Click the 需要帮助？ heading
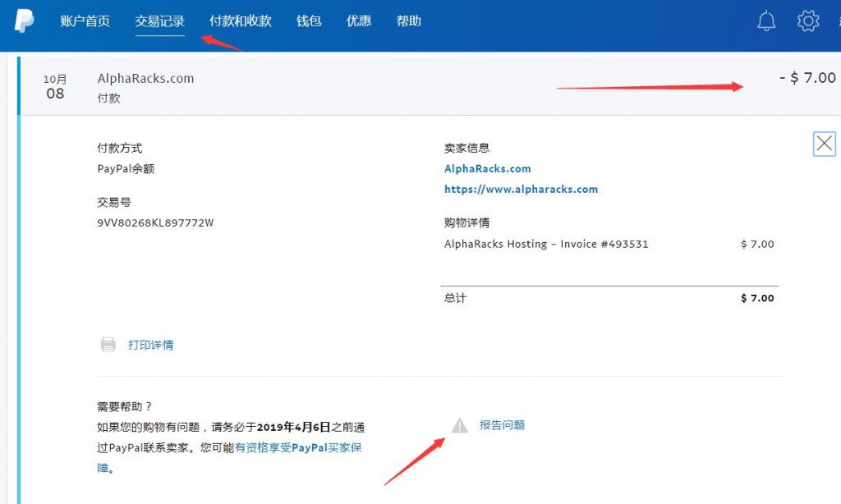The image size is (841, 504). click(125, 406)
